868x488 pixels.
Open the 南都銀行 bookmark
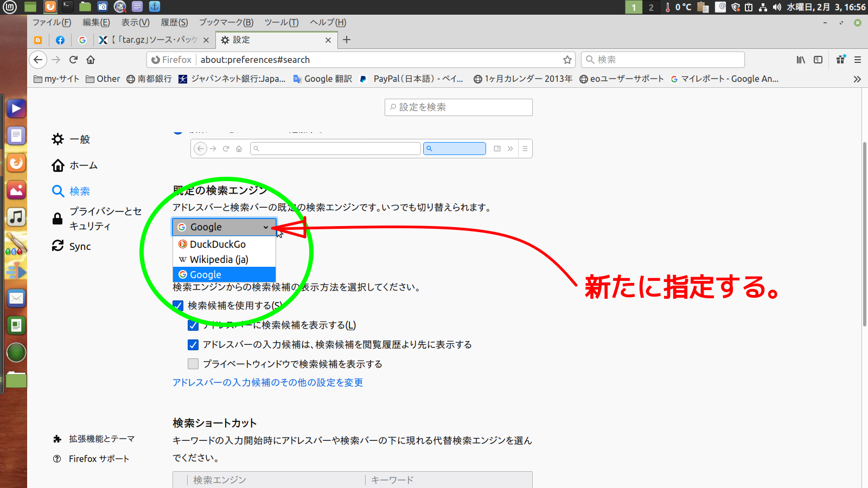click(149, 79)
